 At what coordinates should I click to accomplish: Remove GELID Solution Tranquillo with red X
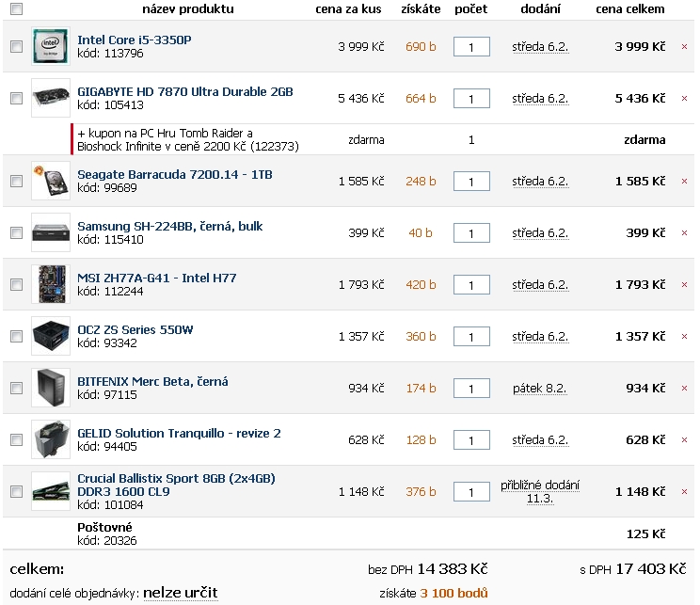684,440
